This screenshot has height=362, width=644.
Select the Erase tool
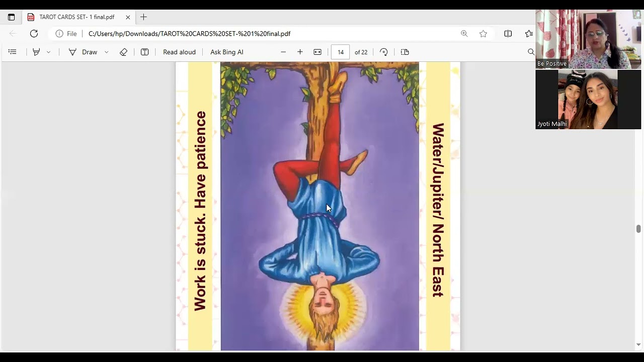click(123, 52)
